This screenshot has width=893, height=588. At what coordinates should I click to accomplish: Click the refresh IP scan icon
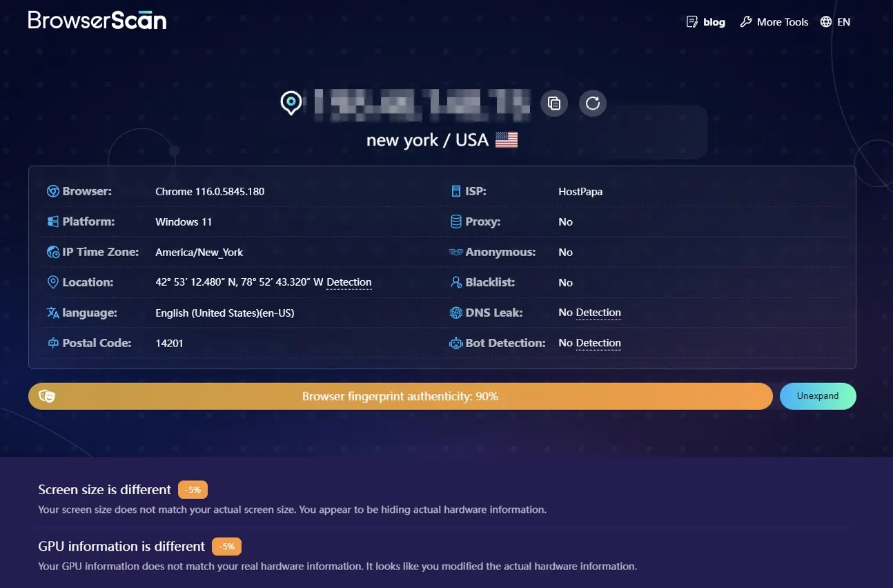(x=592, y=103)
